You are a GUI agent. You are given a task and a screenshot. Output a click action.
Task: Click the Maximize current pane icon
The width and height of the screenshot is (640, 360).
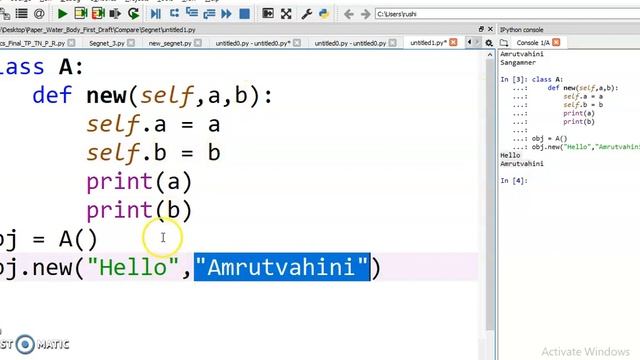tap(268, 13)
